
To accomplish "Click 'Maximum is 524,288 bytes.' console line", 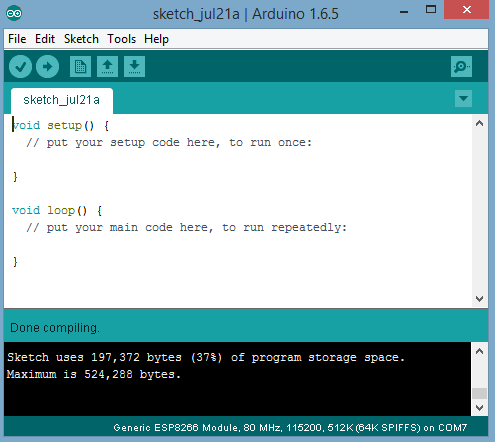I will [x=94, y=375].
